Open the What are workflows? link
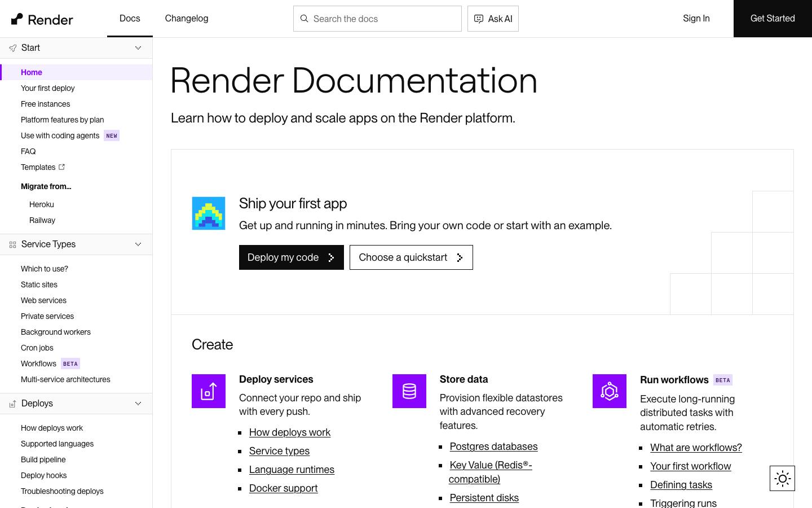Viewport: 812px width, 508px height. click(x=696, y=448)
